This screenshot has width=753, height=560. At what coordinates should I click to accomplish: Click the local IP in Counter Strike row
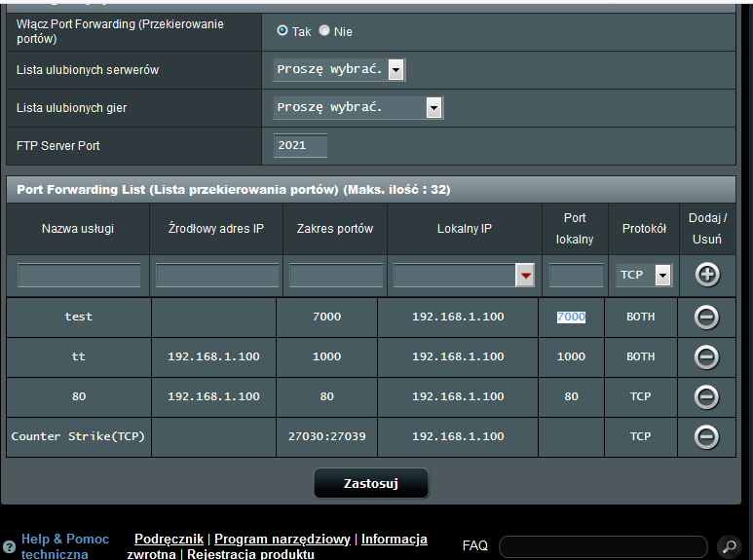pos(458,436)
